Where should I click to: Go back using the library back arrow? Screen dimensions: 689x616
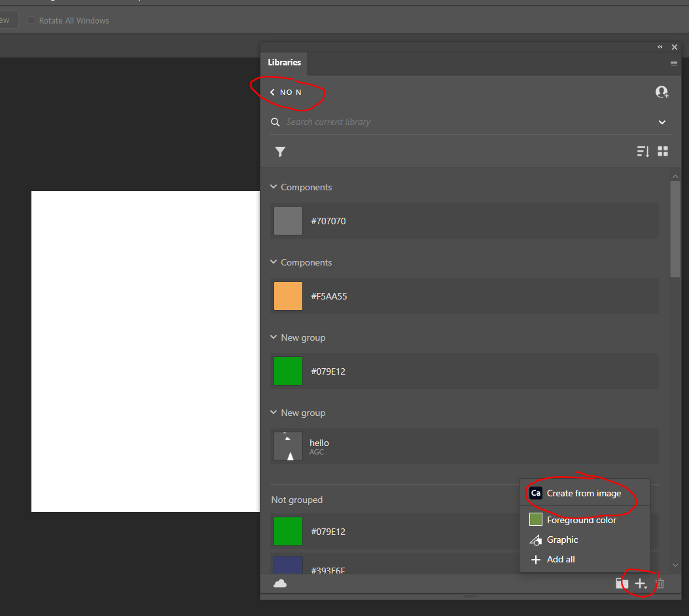coord(272,92)
